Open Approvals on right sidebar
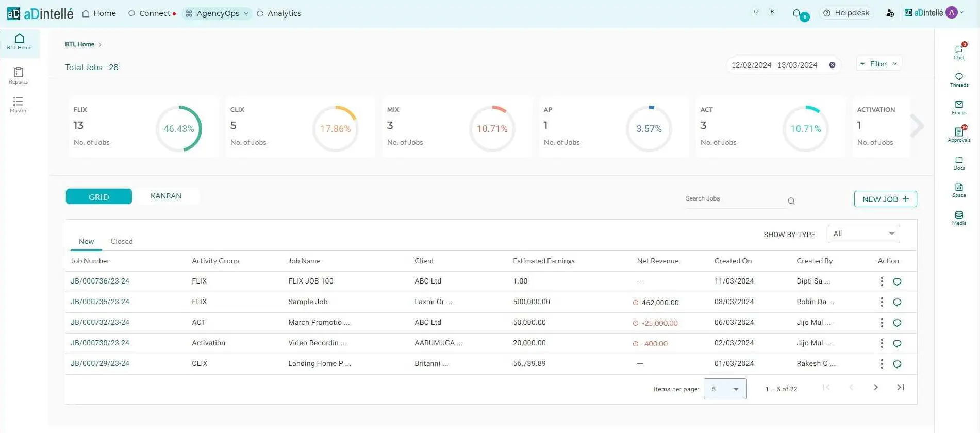980x433 pixels. tap(959, 135)
